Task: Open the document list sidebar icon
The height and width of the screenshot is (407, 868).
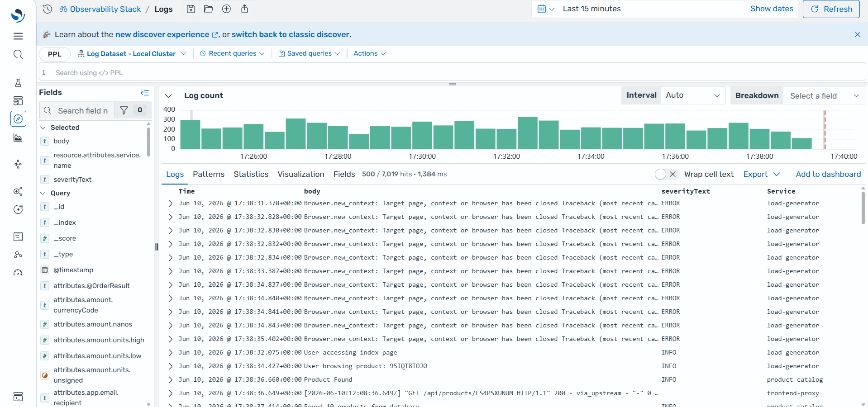Action: (x=18, y=237)
